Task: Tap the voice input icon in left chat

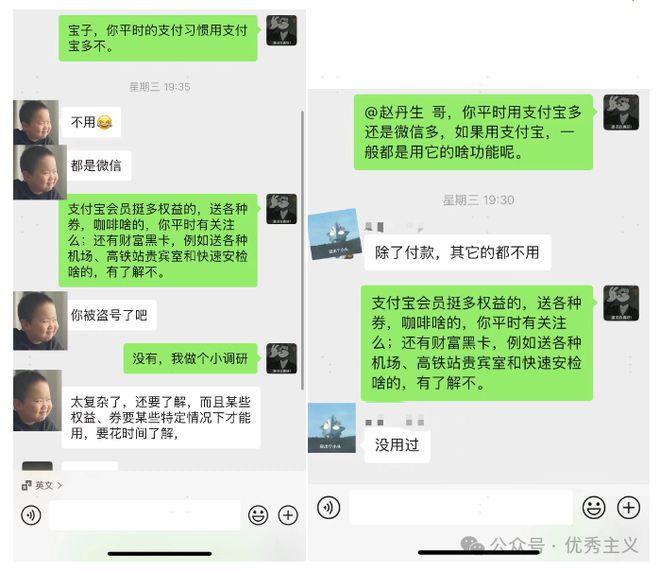Action: click(x=31, y=515)
